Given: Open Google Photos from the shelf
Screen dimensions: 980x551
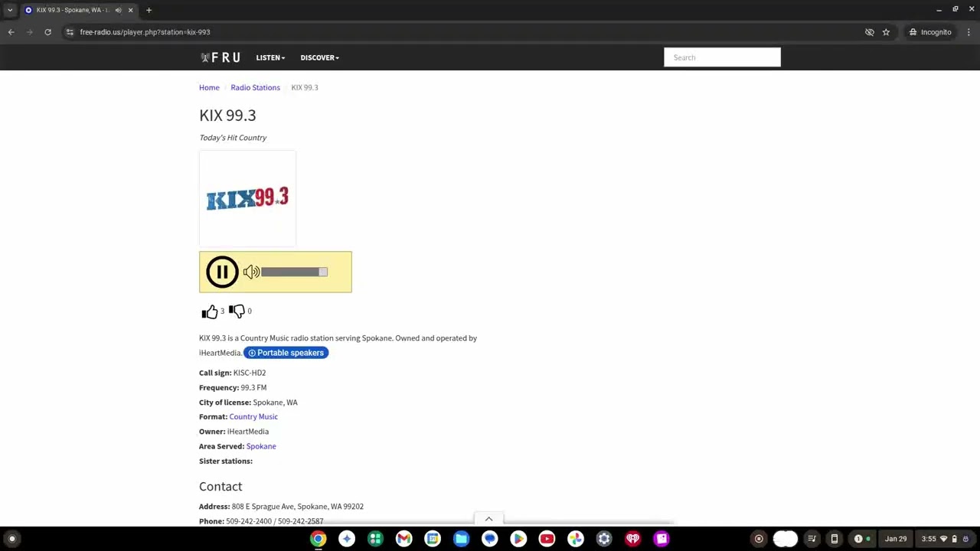Looking at the screenshot, I should (x=575, y=539).
